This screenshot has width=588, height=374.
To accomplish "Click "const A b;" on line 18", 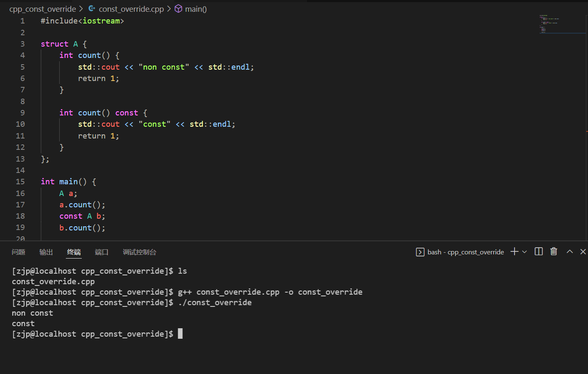I will pyautogui.click(x=82, y=216).
